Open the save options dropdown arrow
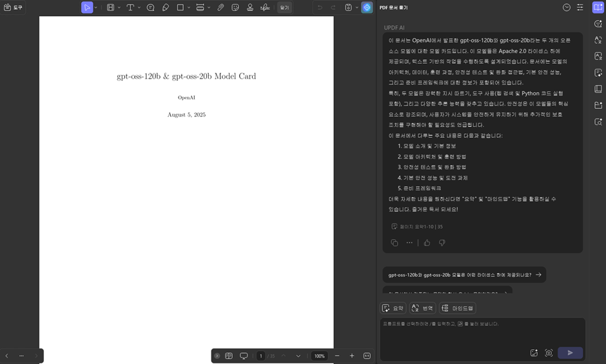Image resolution: width=606 pixels, height=364 pixels. tap(357, 7)
